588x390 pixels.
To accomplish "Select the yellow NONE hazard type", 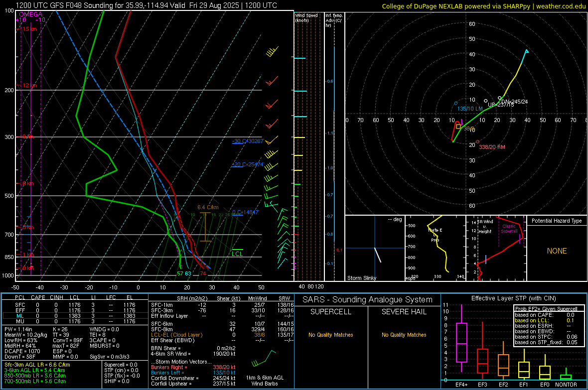I will (x=557, y=251).
